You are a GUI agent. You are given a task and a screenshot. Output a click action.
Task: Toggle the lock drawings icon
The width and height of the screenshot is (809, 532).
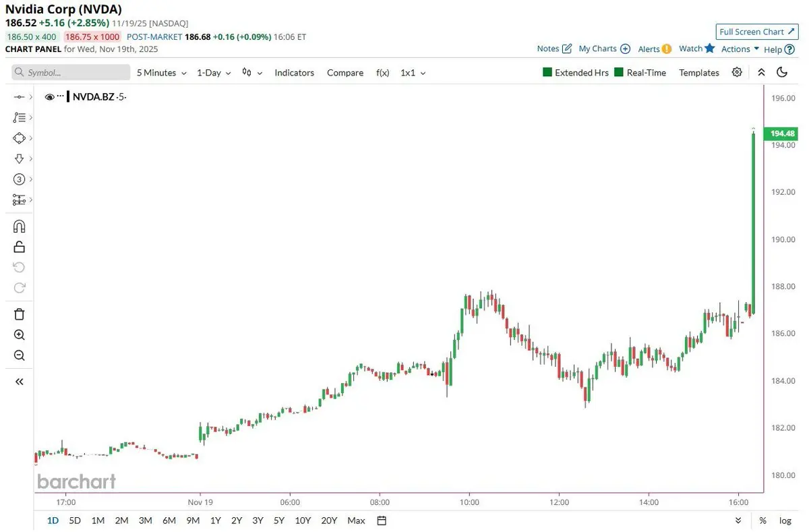[19, 247]
